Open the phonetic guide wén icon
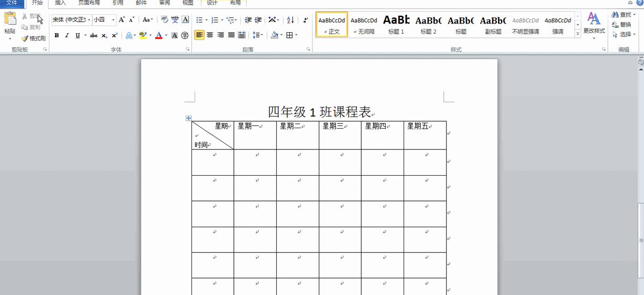The height and width of the screenshot is (295, 644). 175,20
